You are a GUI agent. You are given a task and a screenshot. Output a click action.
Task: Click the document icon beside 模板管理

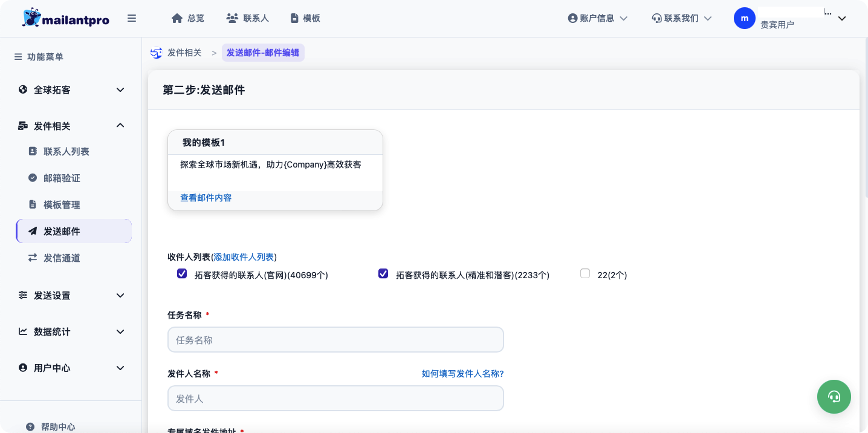(x=33, y=204)
